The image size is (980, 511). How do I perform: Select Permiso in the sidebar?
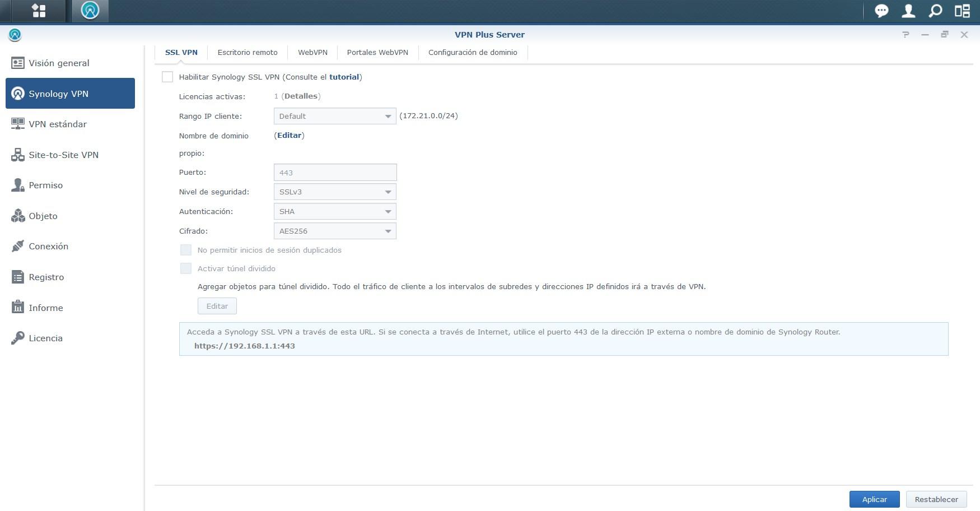(70, 185)
